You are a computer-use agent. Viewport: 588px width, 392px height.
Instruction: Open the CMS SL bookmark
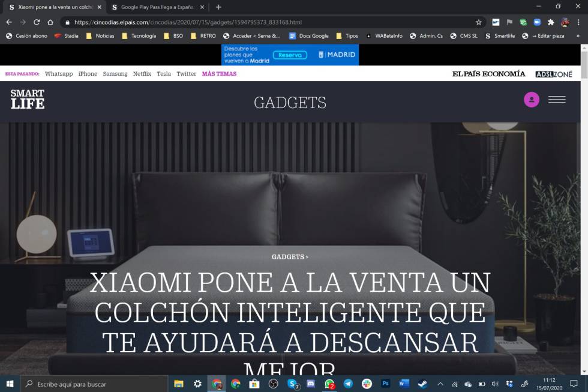(x=464, y=36)
